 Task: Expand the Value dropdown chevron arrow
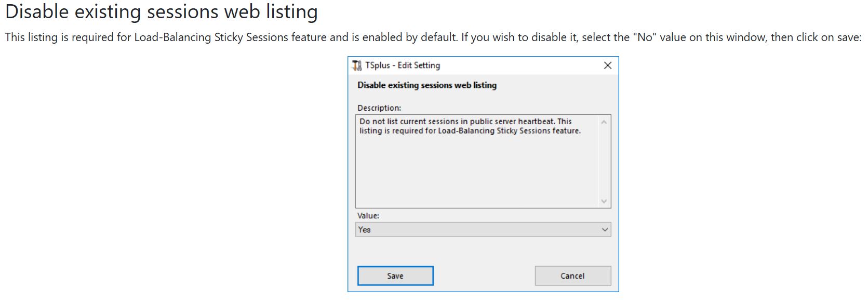tap(605, 230)
